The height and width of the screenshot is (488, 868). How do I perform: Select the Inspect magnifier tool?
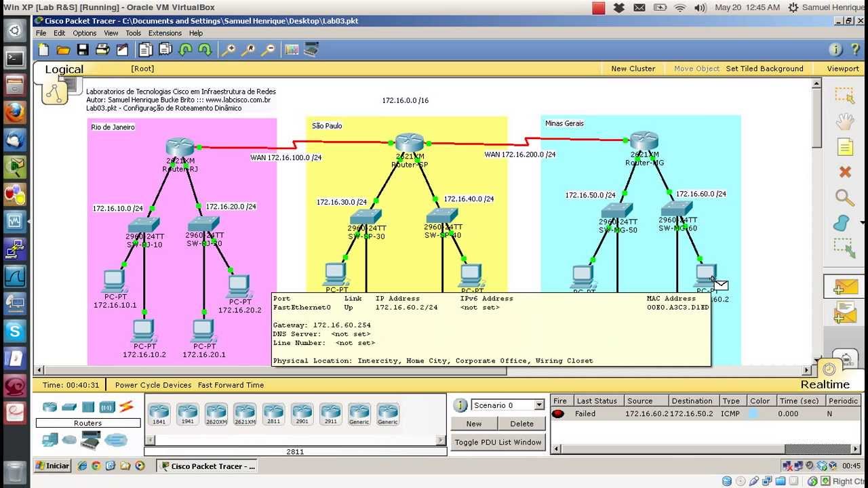coord(844,197)
